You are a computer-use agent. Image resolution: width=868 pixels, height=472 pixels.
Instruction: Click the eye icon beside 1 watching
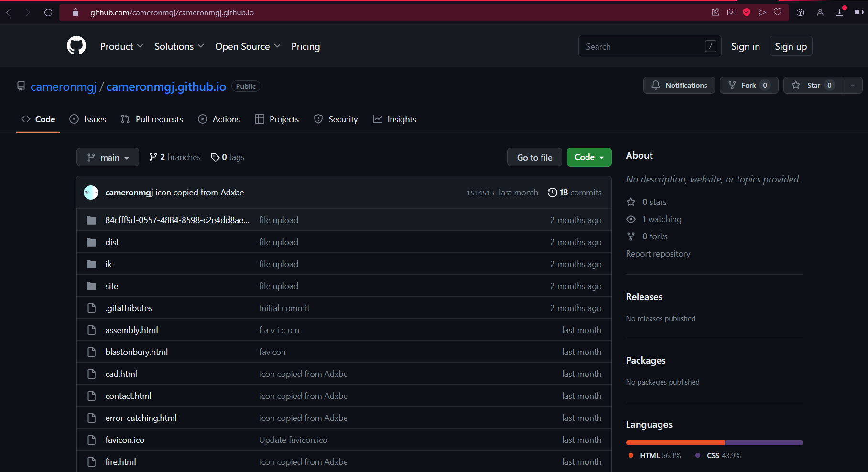(x=631, y=219)
